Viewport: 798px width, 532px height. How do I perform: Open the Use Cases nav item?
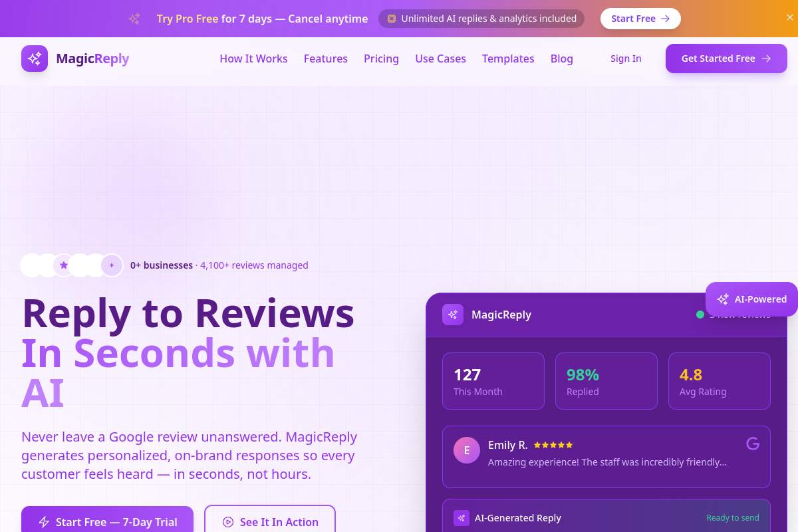coord(440,59)
